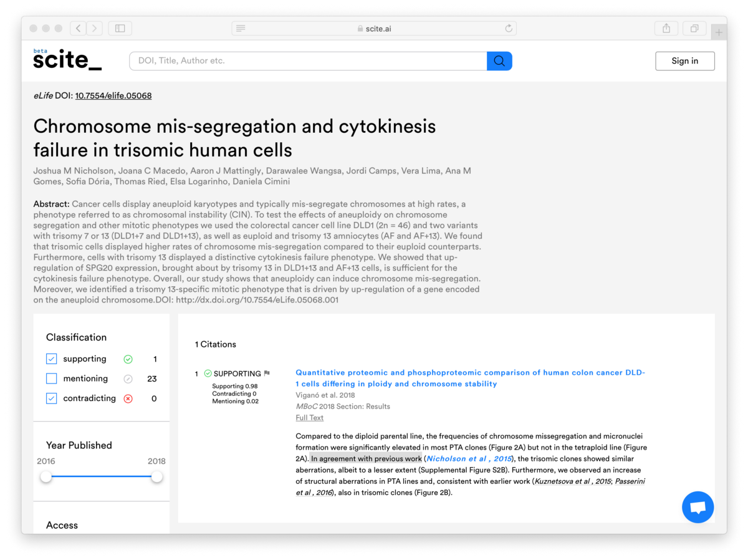Click the flag icon beside SUPPORTING
748x560 pixels.
pyautogui.click(x=267, y=374)
